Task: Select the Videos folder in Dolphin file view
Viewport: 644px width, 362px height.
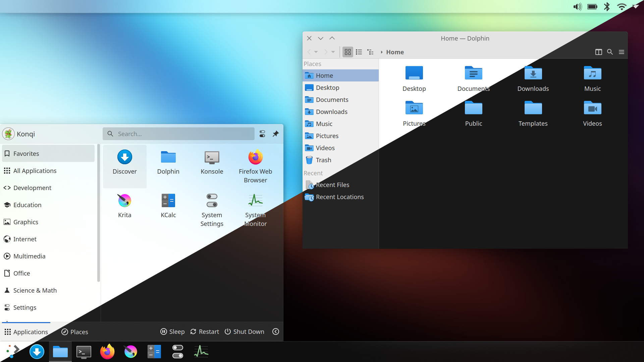Action: tap(592, 114)
